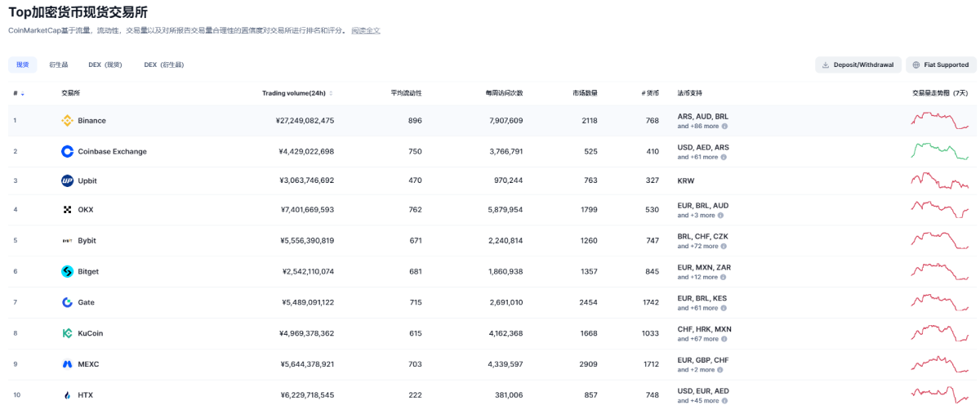Open the 阅读全文 link
Screen dimensions: 980x410
point(366,30)
